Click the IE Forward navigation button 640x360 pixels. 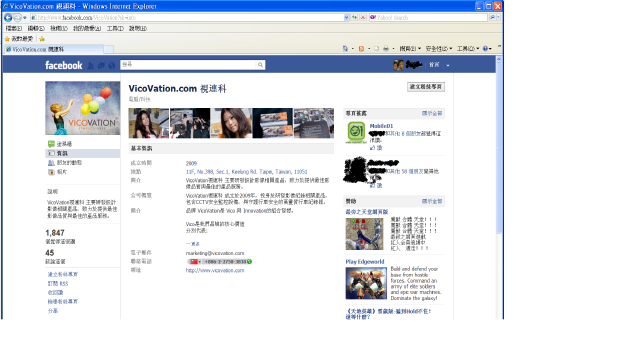pyautogui.click(x=17, y=18)
